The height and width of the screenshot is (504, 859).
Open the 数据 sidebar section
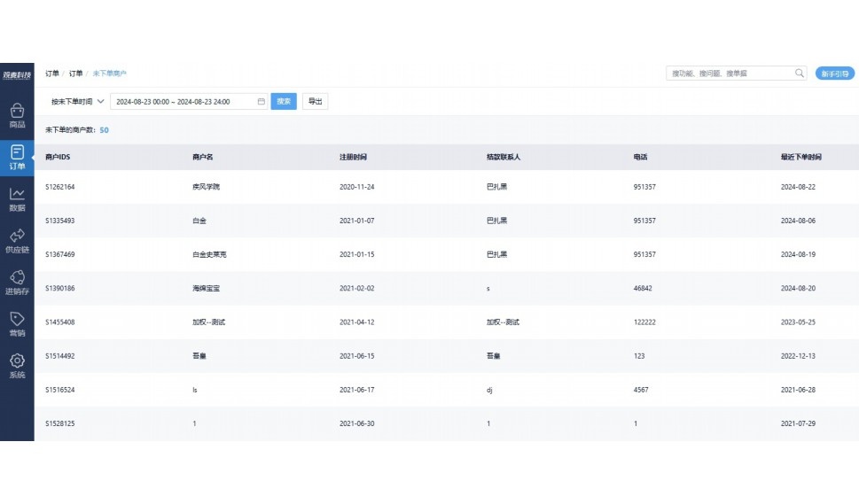pos(17,199)
